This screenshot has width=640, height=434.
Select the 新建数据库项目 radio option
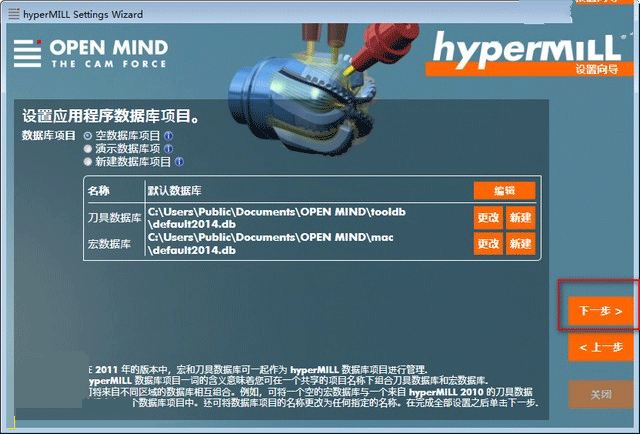pyautogui.click(x=88, y=162)
